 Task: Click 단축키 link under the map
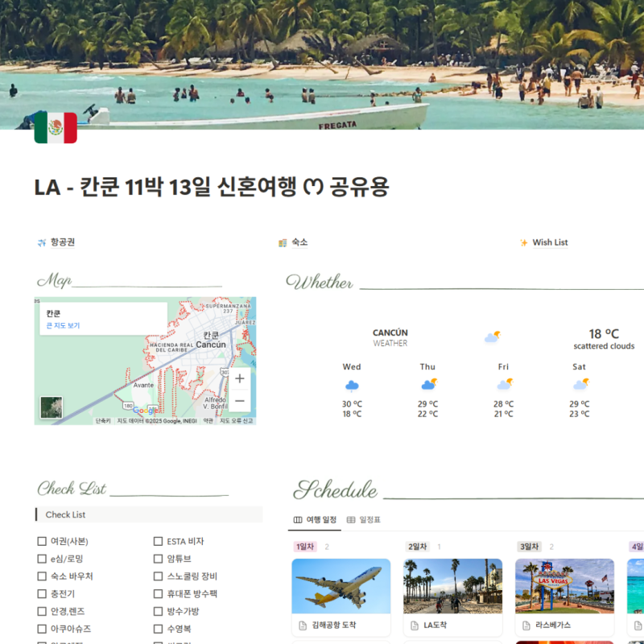[x=103, y=421]
